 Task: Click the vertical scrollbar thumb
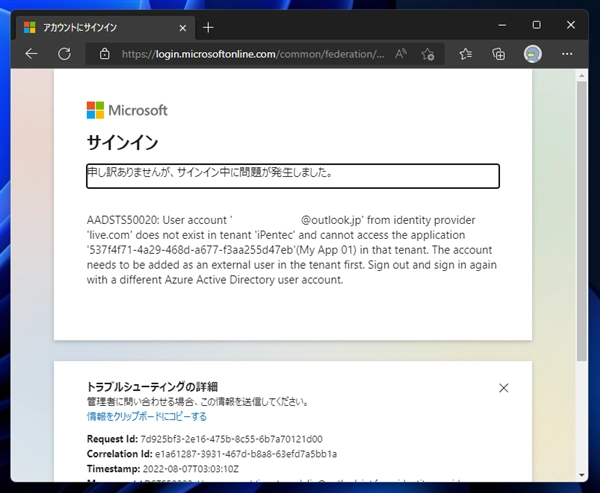coord(582,221)
